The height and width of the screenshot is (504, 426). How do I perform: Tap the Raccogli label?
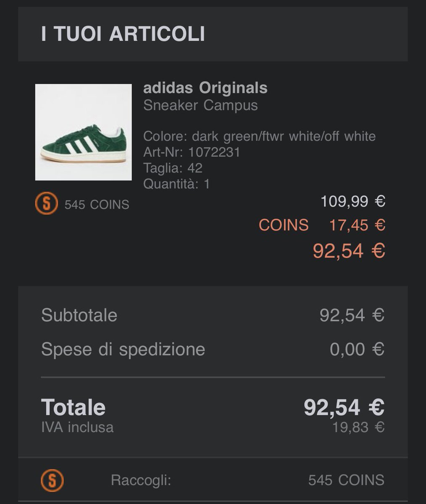(x=141, y=480)
